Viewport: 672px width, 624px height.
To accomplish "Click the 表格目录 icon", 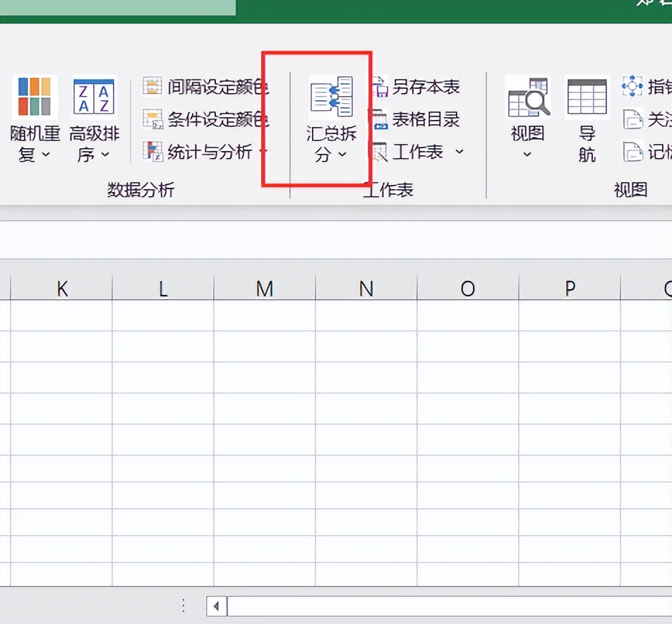I will point(419,120).
